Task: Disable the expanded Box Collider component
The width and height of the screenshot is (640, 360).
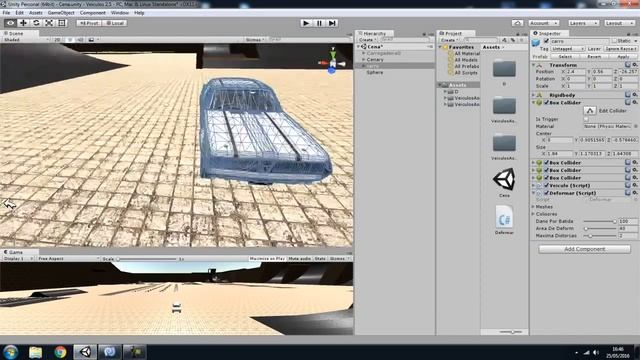Action: point(546,102)
